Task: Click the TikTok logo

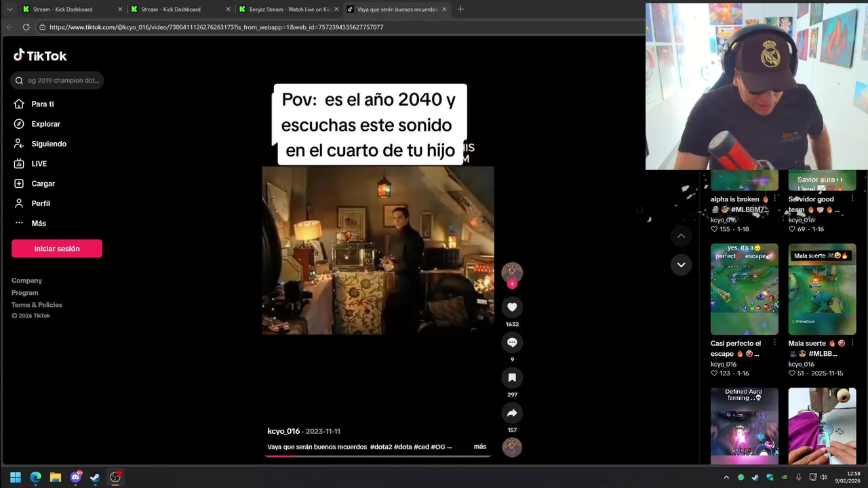Action: [40, 56]
